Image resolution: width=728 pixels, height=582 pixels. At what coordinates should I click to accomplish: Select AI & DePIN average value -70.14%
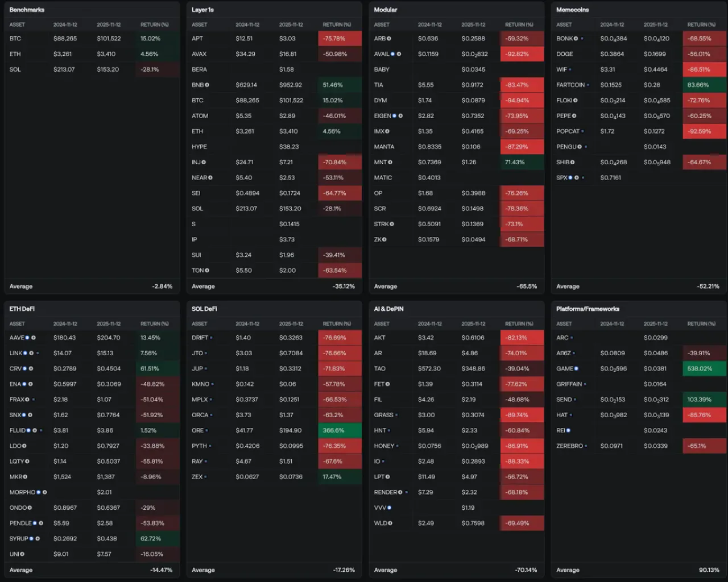click(526, 570)
